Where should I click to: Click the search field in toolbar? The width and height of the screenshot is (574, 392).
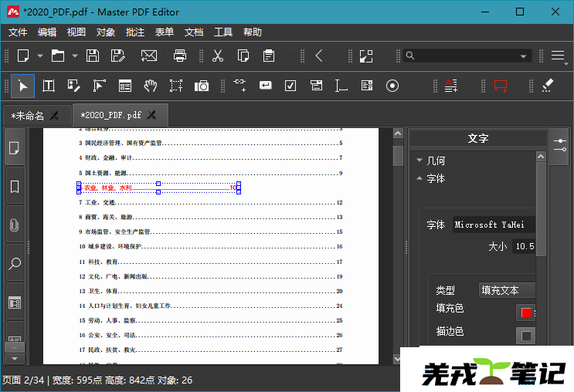[x=464, y=56]
